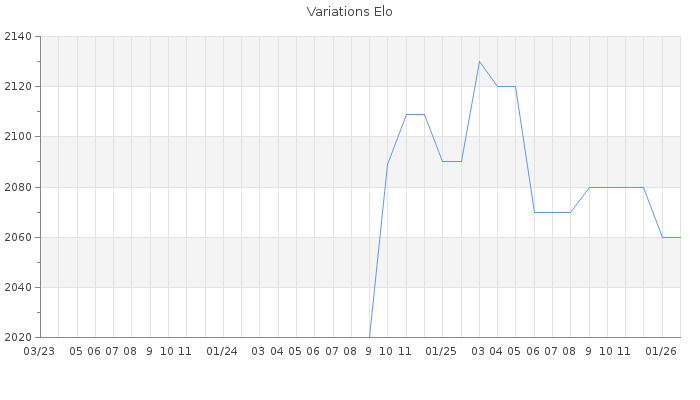Click the 2040 y-axis label

pyautogui.click(x=18, y=288)
